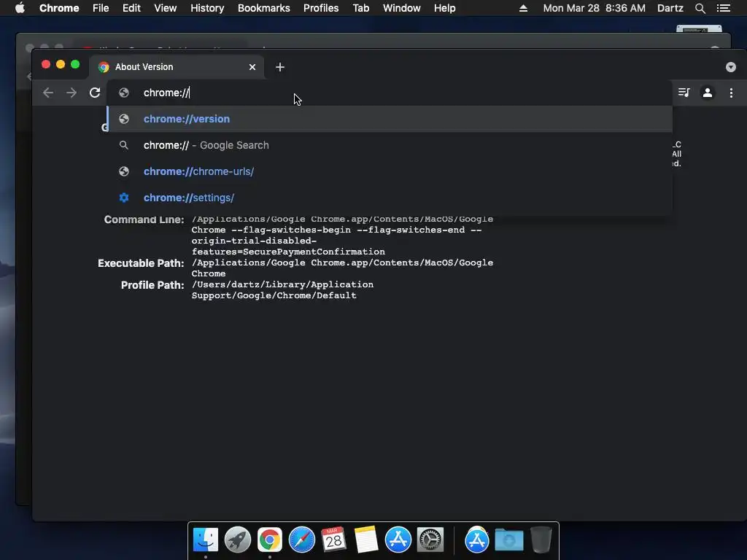The width and height of the screenshot is (747, 560).
Task: Click the date and time in menu bar
Action: pos(594,8)
